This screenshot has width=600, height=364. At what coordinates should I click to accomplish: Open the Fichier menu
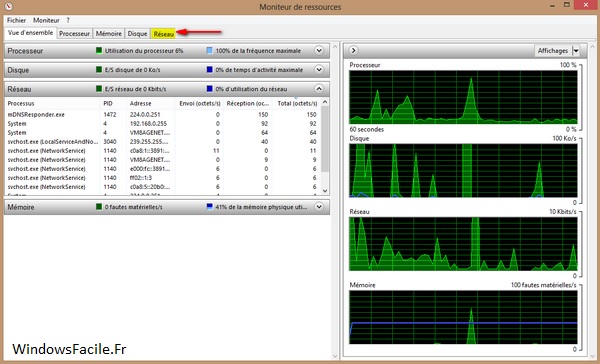[x=16, y=20]
